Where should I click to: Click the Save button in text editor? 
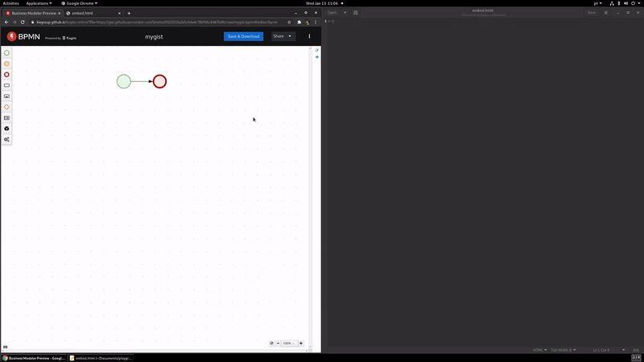[x=592, y=13]
